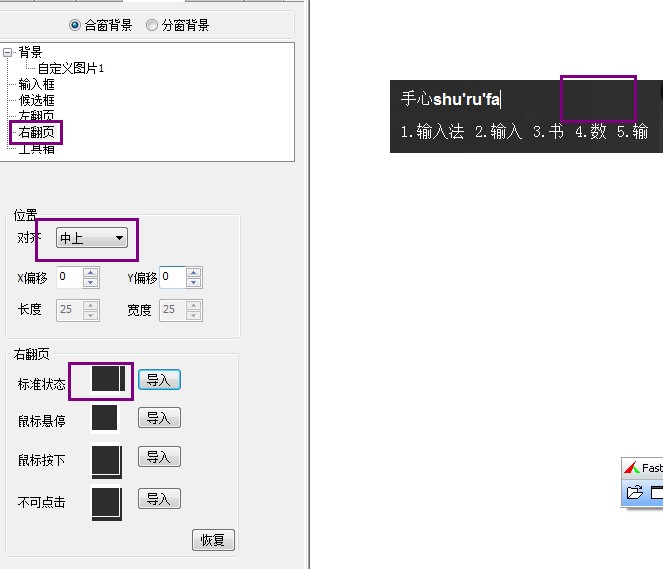Click the 鼠标按下 image preview

click(x=107, y=460)
